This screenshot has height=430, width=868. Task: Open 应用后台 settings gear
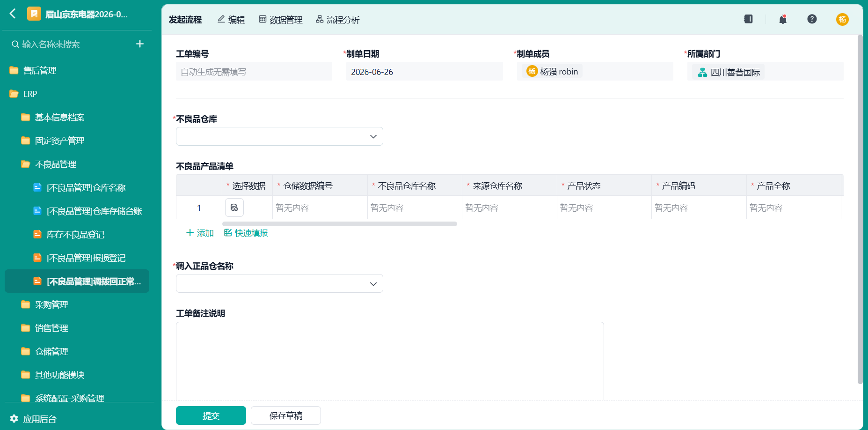coord(14,418)
